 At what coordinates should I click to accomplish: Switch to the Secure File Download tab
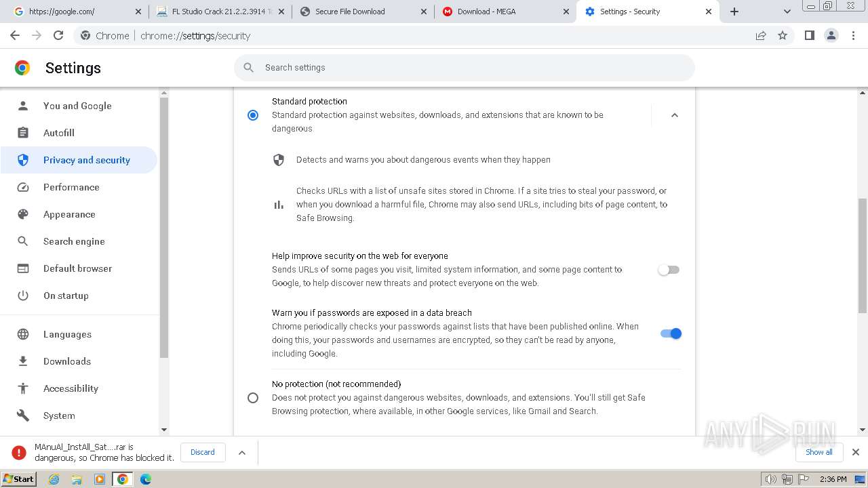pyautogui.click(x=363, y=12)
